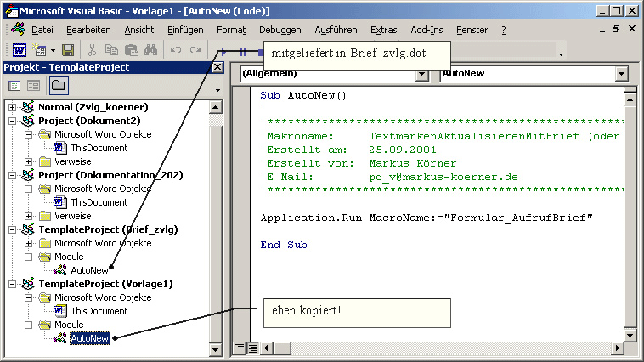This screenshot has height=362, width=644.
Task: Open the Ausführen menu
Action: point(336,30)
